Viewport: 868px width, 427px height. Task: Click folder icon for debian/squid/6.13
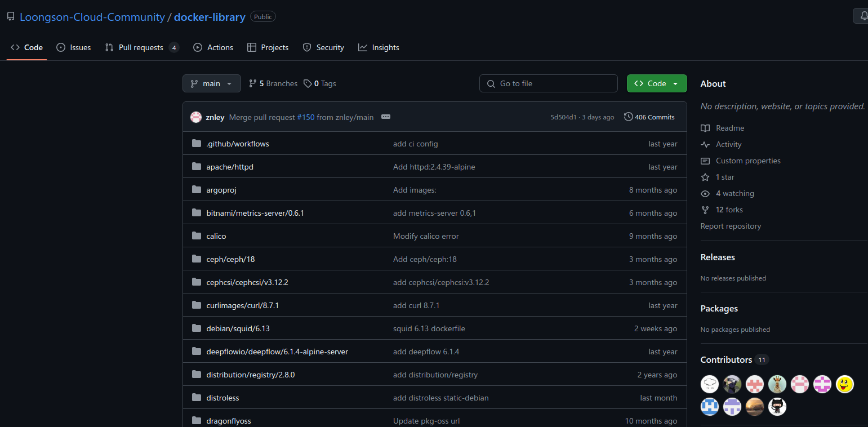click(x=197, y=328)
